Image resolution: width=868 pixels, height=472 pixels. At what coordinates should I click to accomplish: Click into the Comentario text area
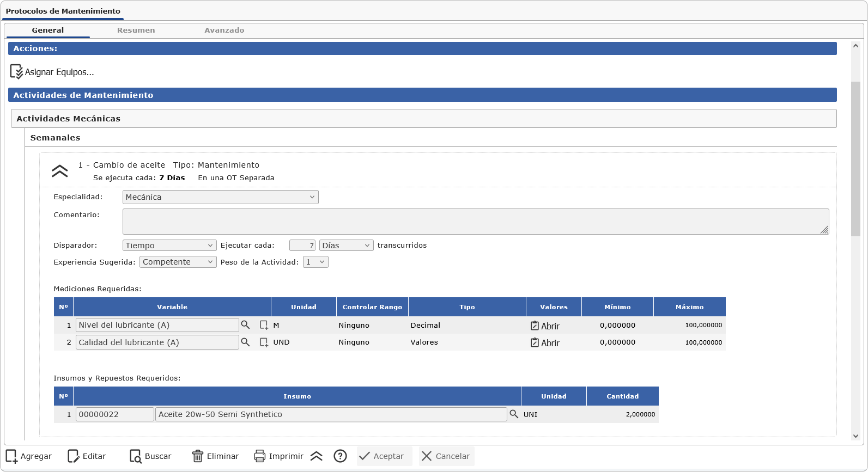tap(475, 222)
